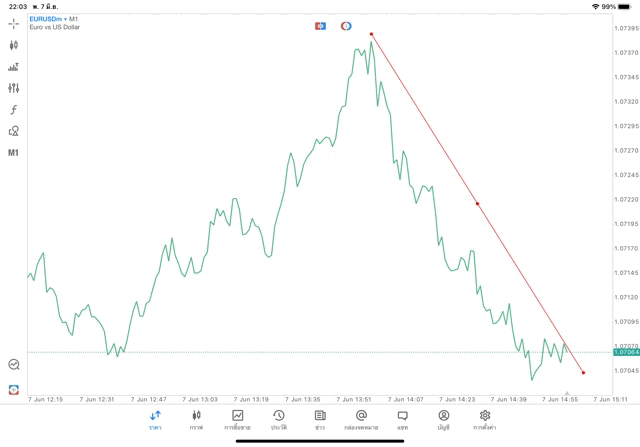Change chart type with candlestick icon
Screen dimensions: 640x447
(x=13, y=45)
